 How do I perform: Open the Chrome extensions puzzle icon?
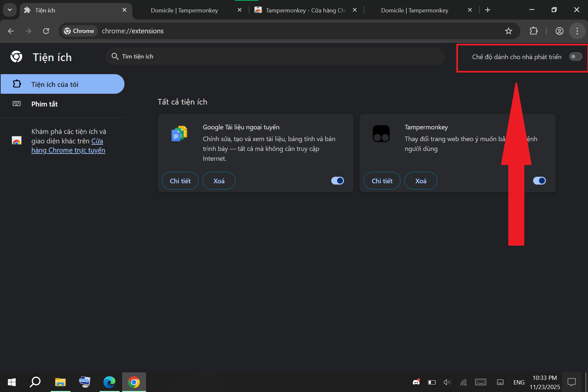(x=533, y=31)
